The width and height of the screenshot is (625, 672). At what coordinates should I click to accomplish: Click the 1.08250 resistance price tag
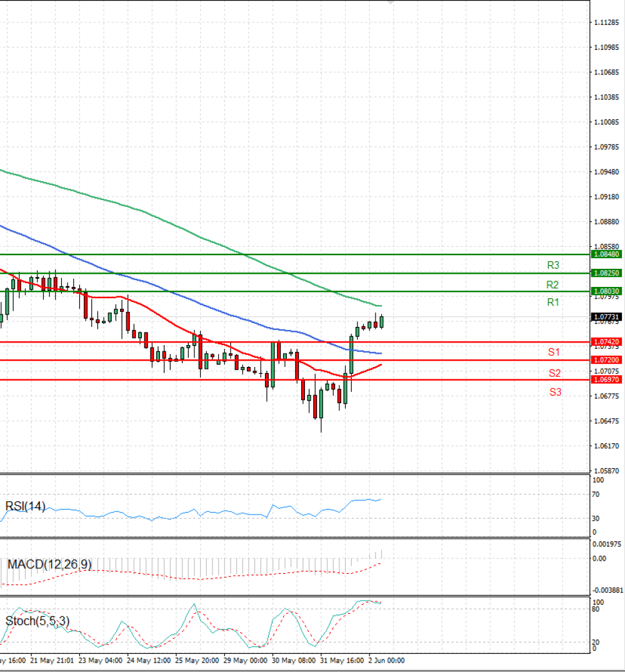tap(606, 273)
